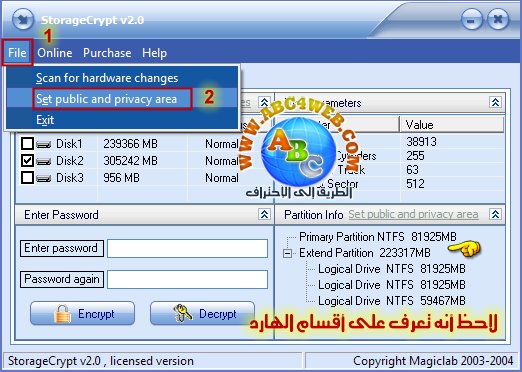Select Logical Drive NTFS 59467MB

[x=392, y=301]
